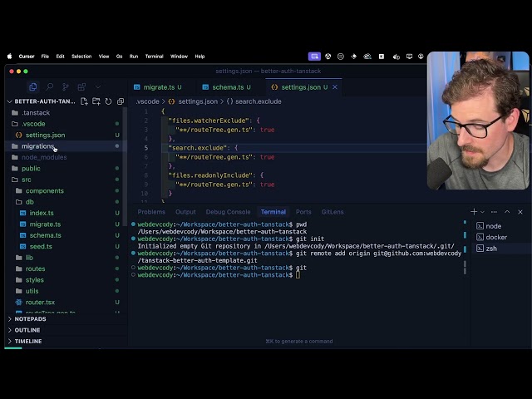
Task: Open the Debug Console tab
Action: pos(228,212)
